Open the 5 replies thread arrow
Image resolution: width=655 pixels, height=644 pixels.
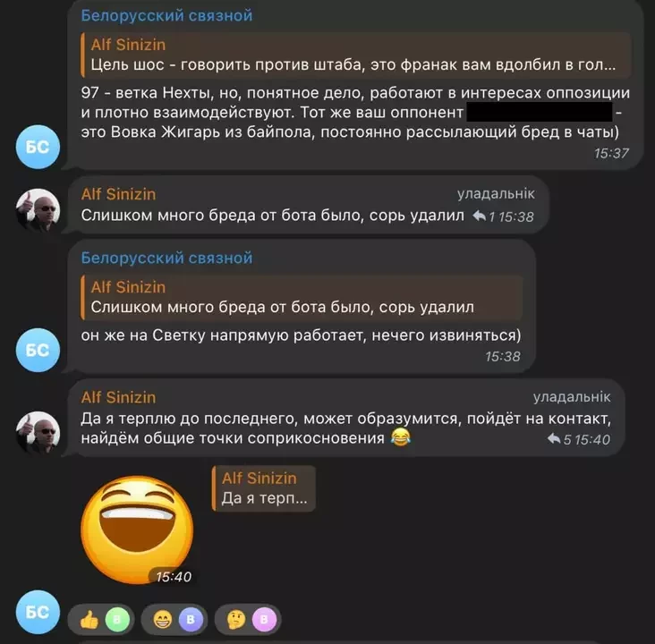click(x=559, y=439)
